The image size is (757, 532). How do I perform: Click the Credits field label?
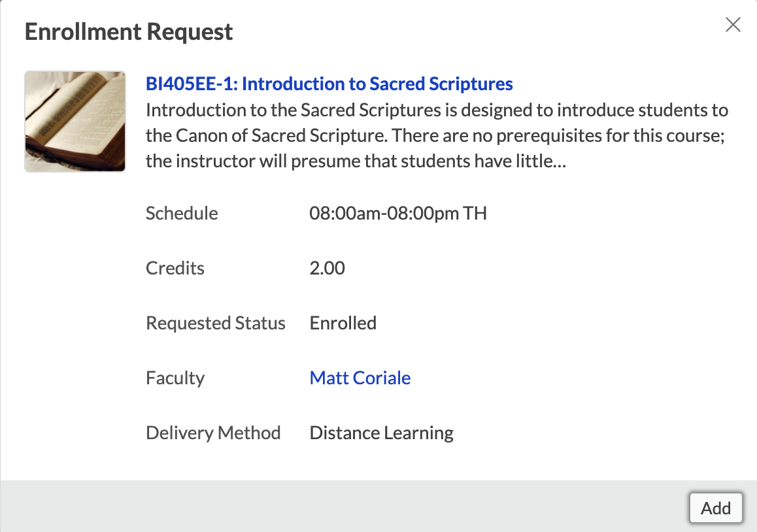pos(175,268)
